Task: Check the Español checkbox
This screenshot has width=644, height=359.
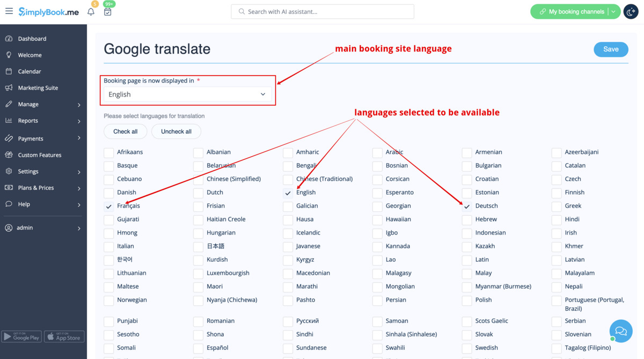Action: click(x=199, y=348)
